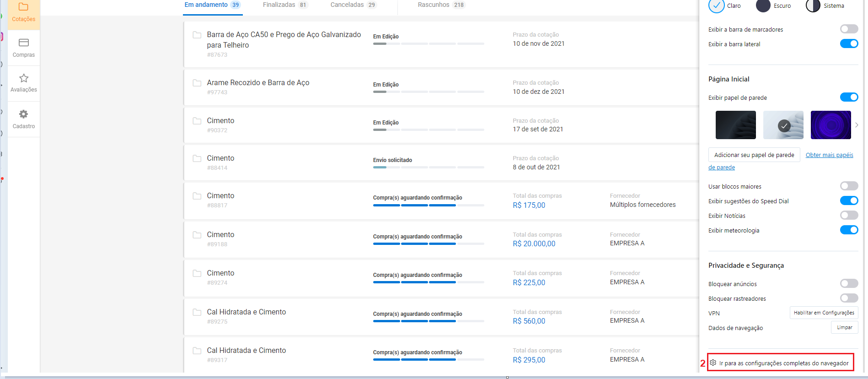Viewport: 868px width, 379px height.
Task: Switch to Em andamento tab
Action: pyautogui.click(x=213, y=5)
